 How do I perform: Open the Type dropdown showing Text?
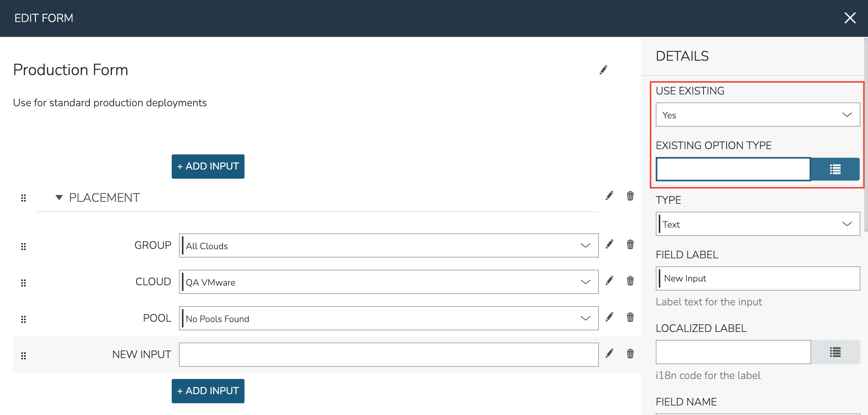coord(757,224)
